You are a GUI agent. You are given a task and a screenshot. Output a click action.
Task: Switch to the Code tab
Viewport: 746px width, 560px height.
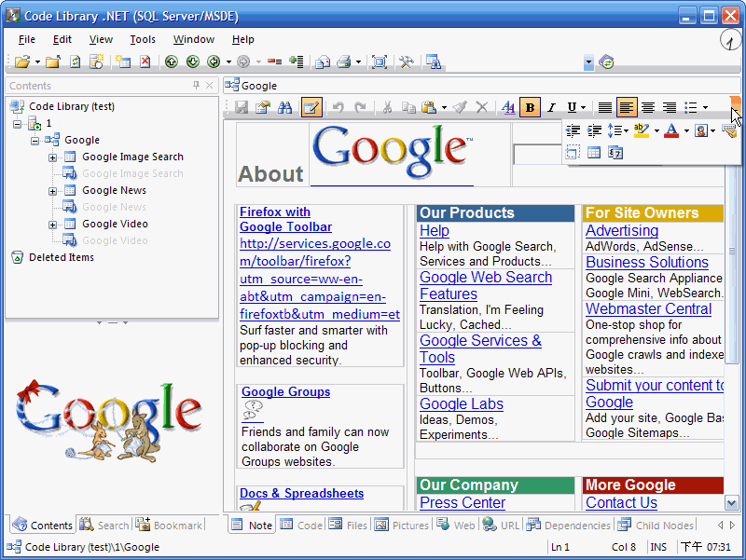[301, 526]
